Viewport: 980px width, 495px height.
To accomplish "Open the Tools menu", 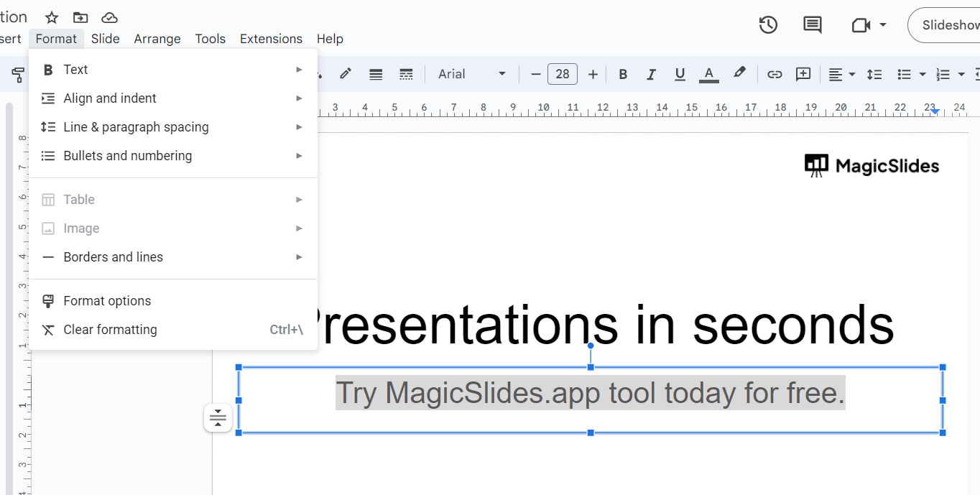I will click(x=211, y=39).
